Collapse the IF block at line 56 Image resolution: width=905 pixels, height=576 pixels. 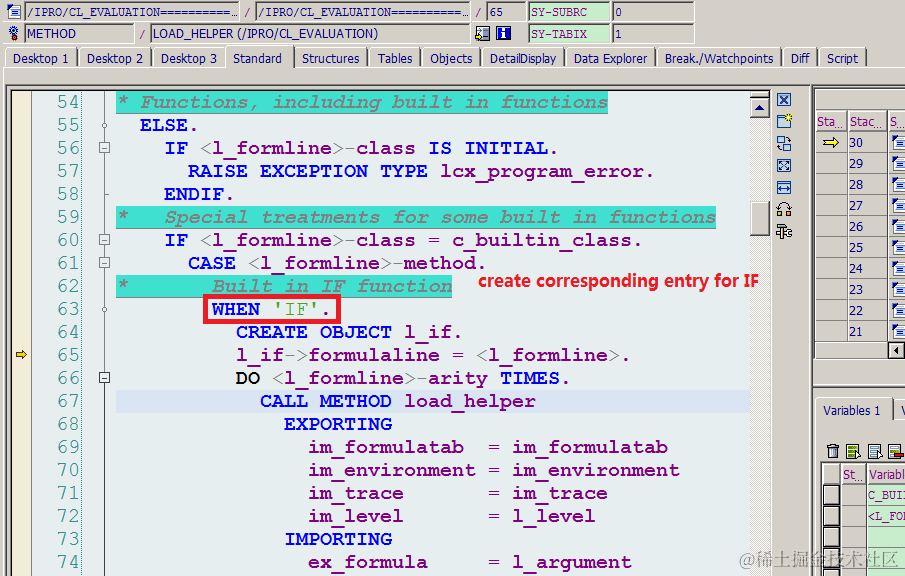point(104,148)
